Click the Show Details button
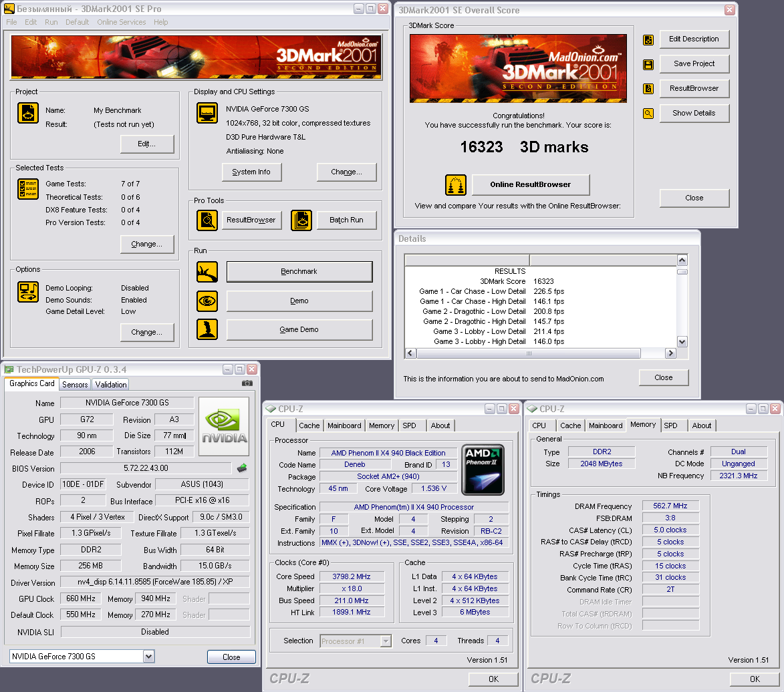The height and width of the screenshot is (692, 784). pyautogui.click(x=694, y=113)
